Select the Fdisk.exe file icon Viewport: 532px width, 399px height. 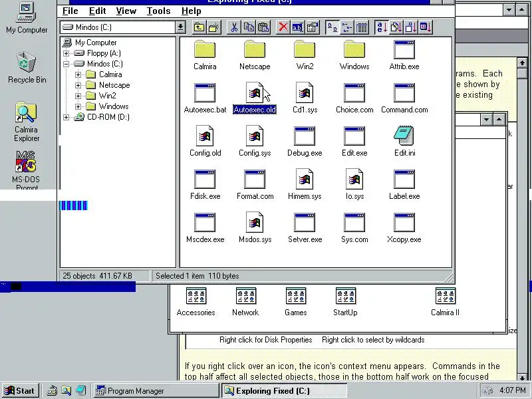click(205, 185)
